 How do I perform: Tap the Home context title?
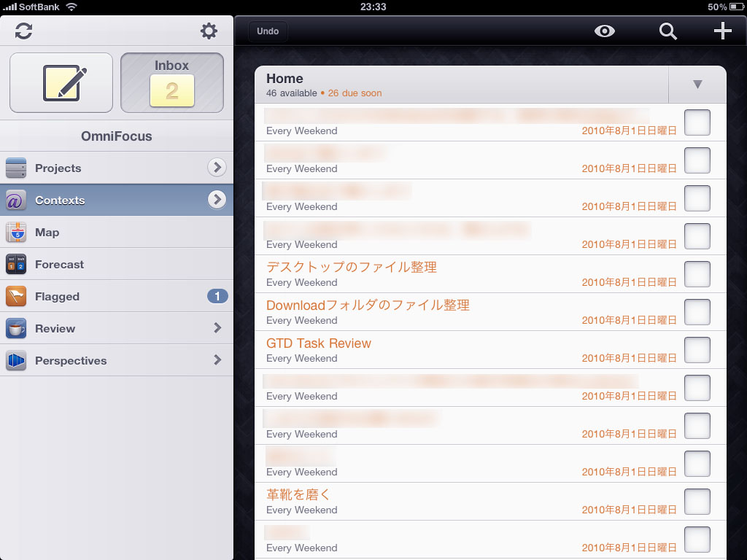285,79
